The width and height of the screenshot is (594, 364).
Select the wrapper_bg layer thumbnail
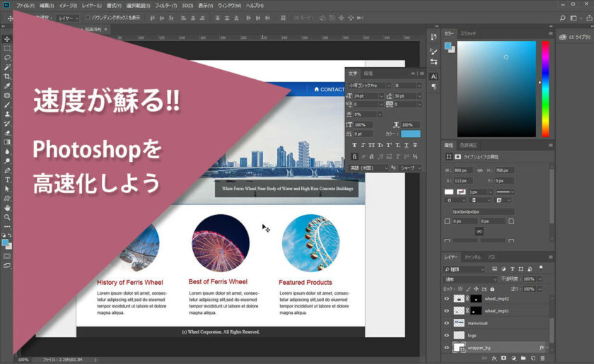point(459,347)
